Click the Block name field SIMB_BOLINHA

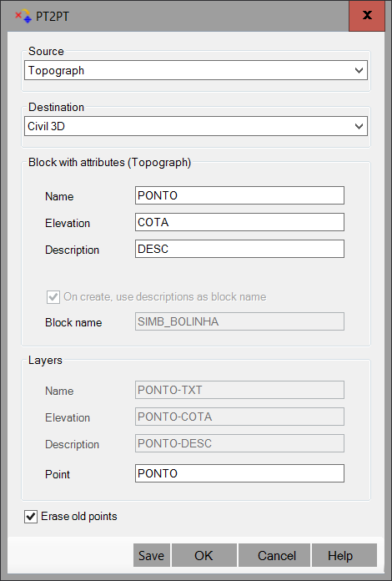pos(239,321)
